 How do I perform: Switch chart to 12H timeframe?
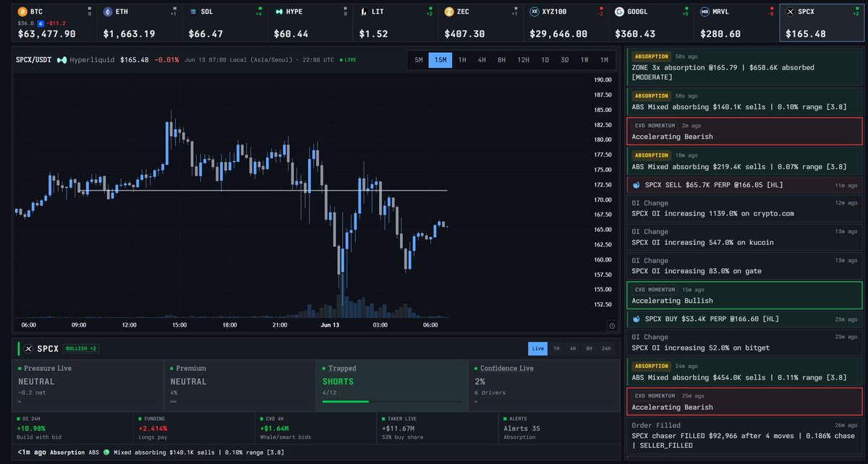(523, 60)
